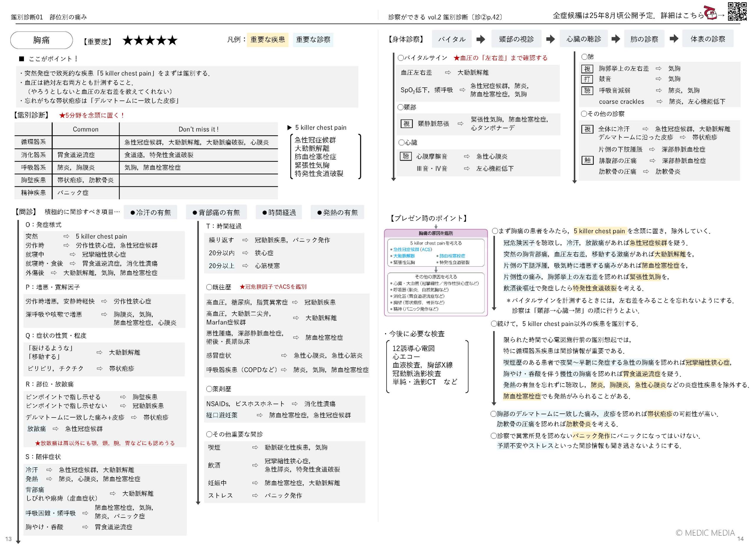Click the R：部位・放散痛 section heading

(x=49, y=384)
